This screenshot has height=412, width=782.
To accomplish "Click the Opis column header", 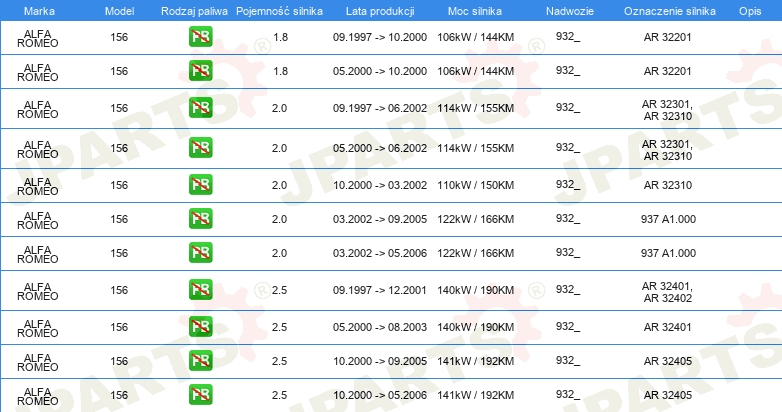I will (x=750, y=11).
